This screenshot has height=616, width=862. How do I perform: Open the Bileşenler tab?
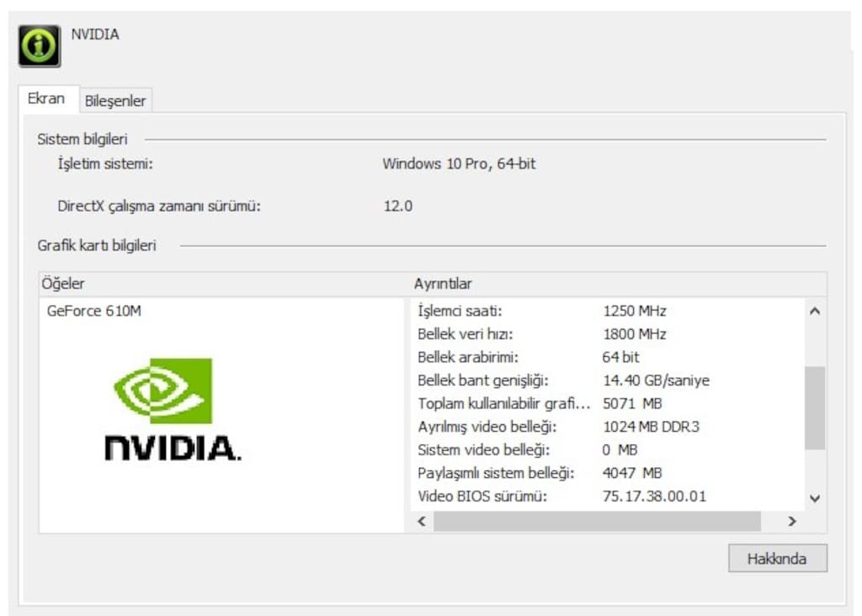[115, 101]
